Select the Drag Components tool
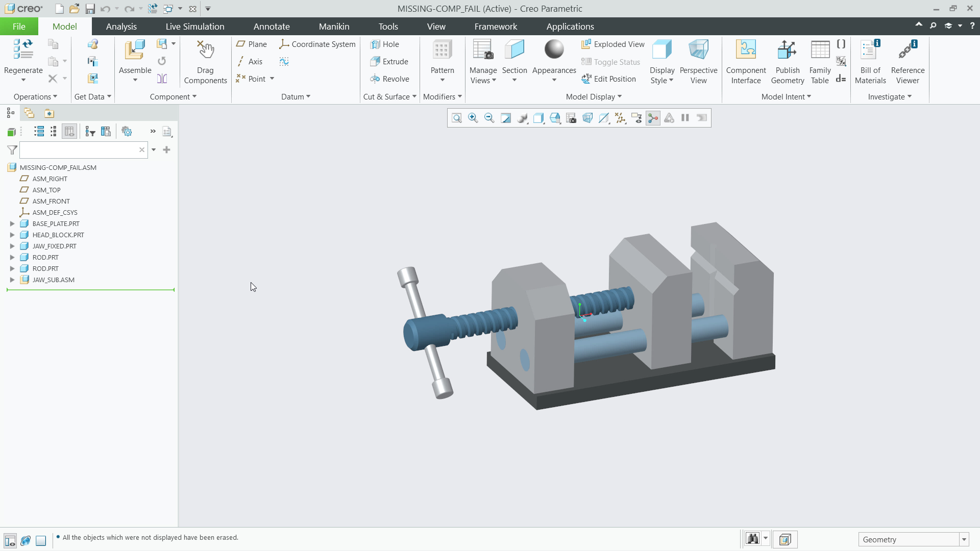 coord(205,62)
